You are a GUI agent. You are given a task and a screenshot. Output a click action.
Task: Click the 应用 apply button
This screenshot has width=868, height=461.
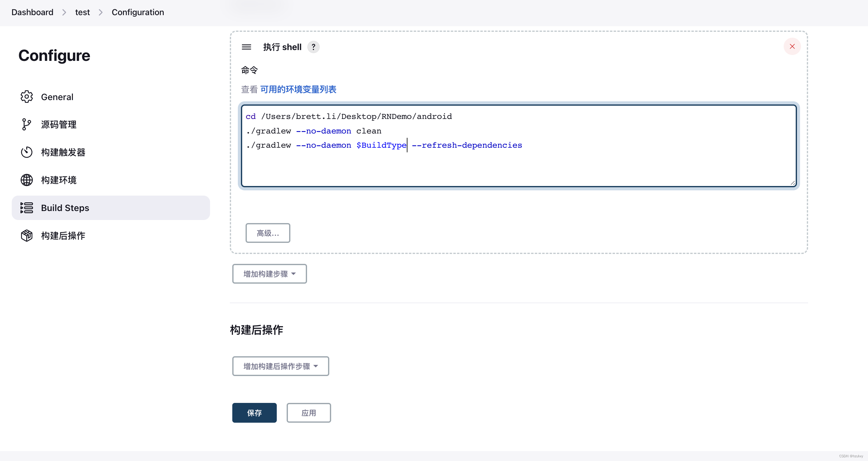[309, 412]
